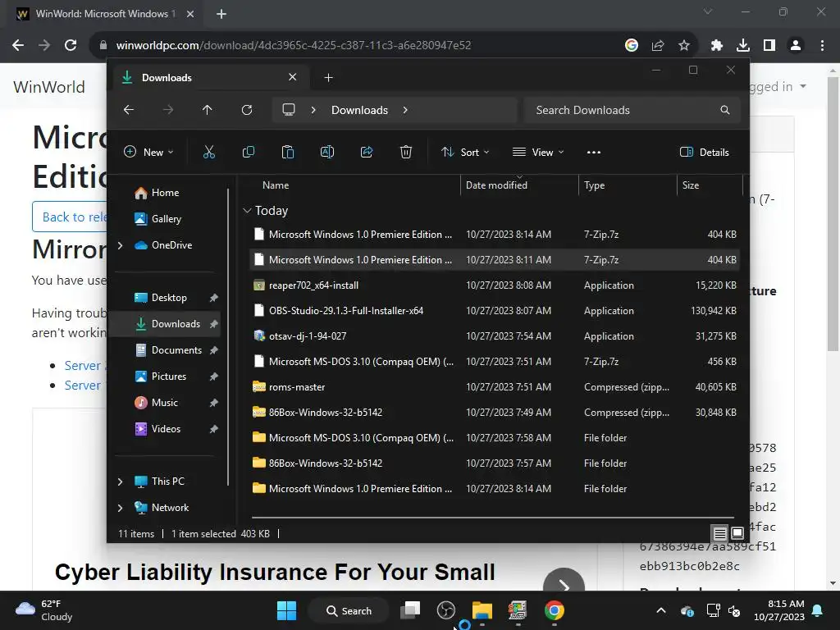This screenshot has width=840, height=630.
Task: Open Pictures in the navigation pane
Action: [168, 377]
